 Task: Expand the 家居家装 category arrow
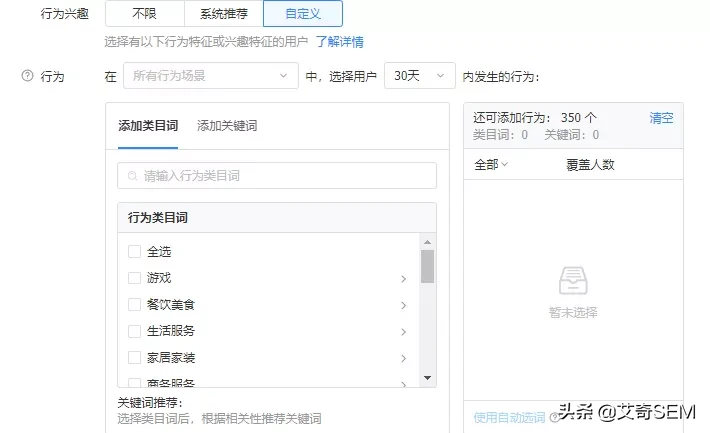click(403, 359)
